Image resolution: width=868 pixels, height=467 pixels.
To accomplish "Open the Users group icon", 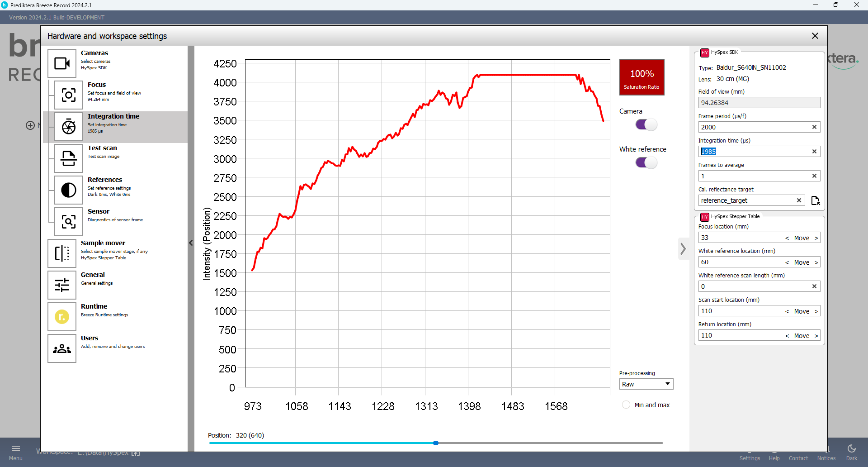I will pos(62,348).
